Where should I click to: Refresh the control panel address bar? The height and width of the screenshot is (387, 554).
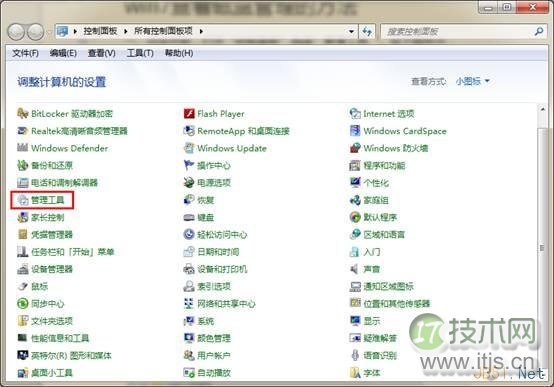(x=367, y=31)
